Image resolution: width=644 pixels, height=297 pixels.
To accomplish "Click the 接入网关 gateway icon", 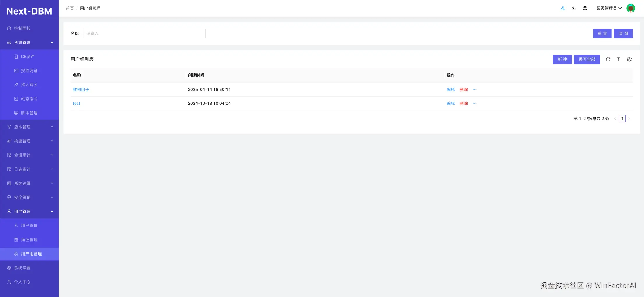I will tap(16, 85).
